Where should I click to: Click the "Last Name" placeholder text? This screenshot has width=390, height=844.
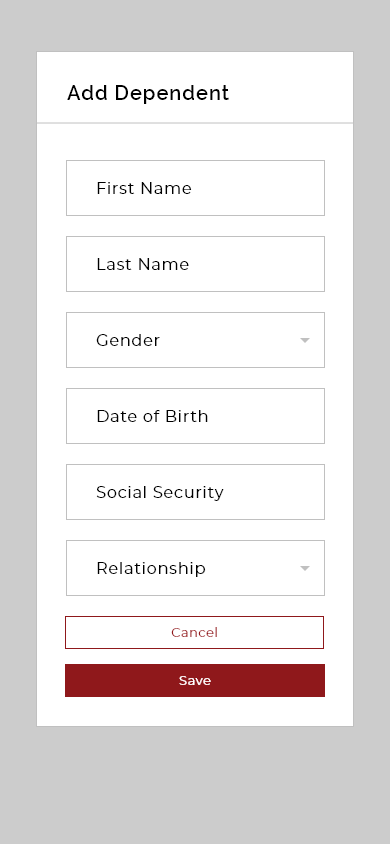click(143, 264)
